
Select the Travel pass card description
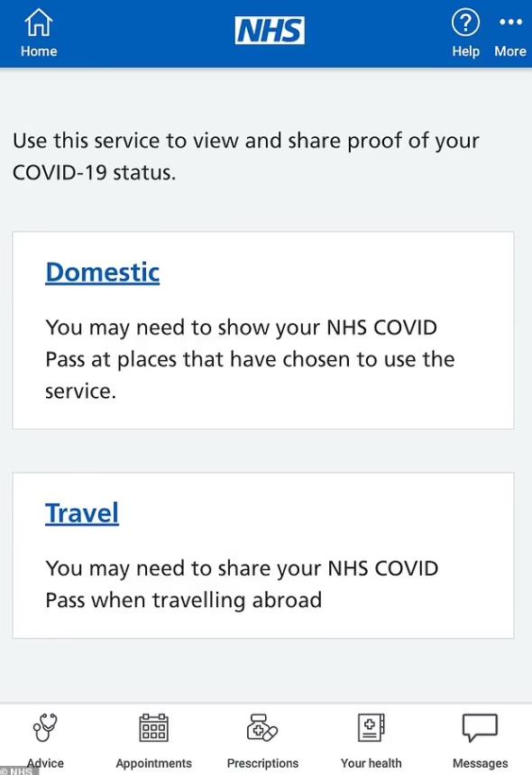[242, 585]
